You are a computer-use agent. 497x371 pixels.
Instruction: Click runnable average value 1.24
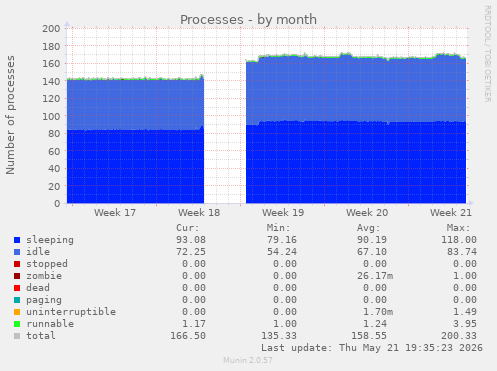[x=375, y=324]
